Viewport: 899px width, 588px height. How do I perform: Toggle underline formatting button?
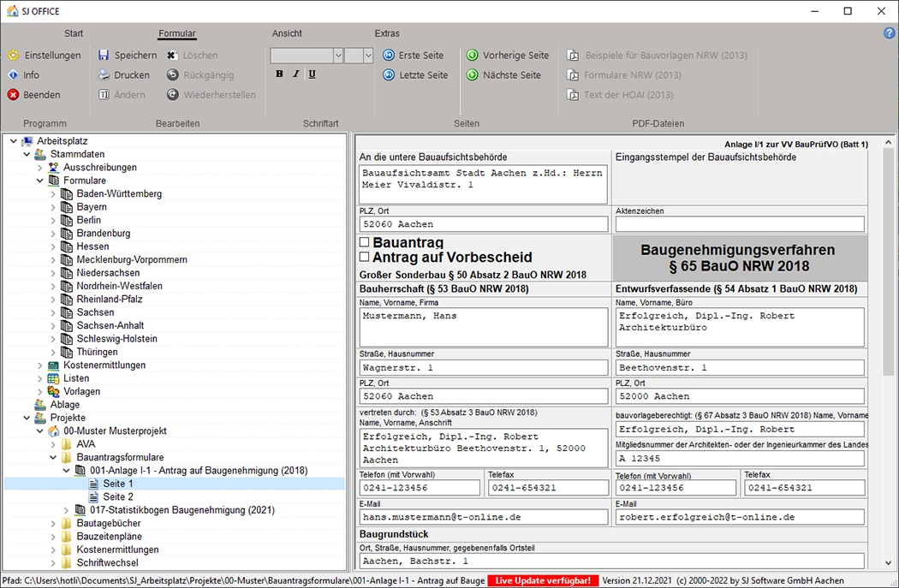[312, 74]
